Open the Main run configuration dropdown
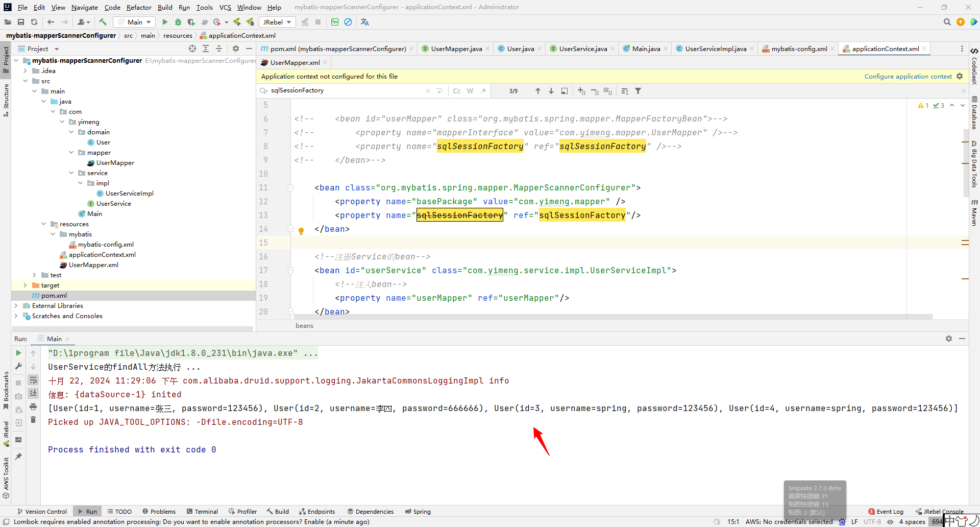This screenshot has height=527, width=980. (x=134, y=22)
